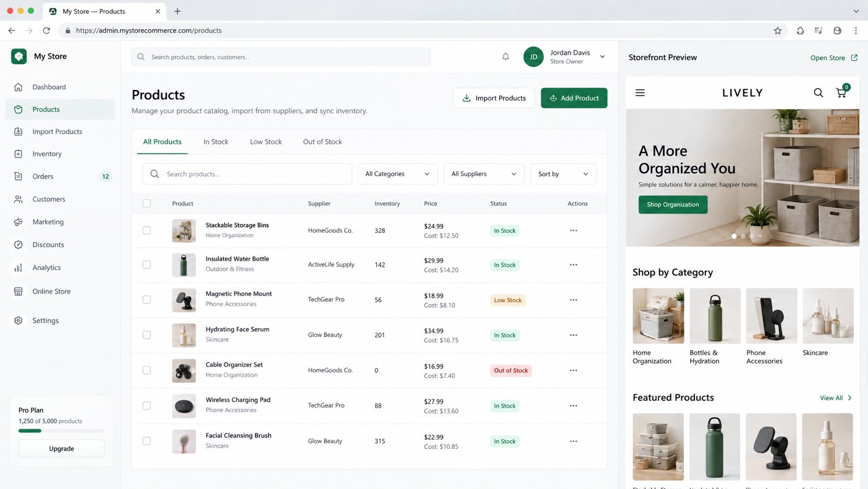Click the Open Store link
This screenshot has width=868, height=489.
click(x=834, y=58)
